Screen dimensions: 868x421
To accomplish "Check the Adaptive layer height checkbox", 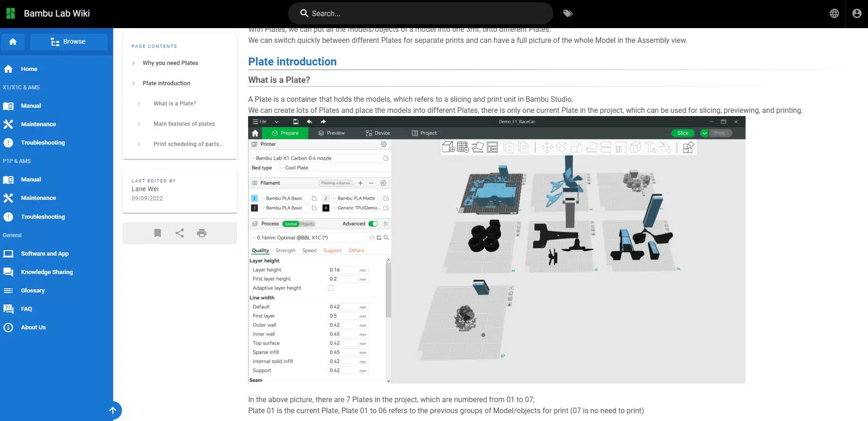I will (x=330, y=288).
